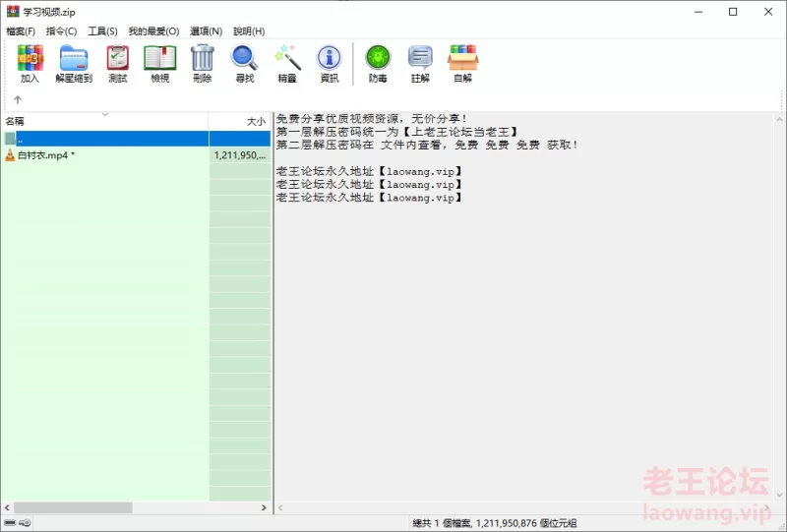Image resolution: width=787 pixels, height=532 pixels.
Task: Click the comment line starting 免费分享优质视频资源
Action: [x=372, y=119]
